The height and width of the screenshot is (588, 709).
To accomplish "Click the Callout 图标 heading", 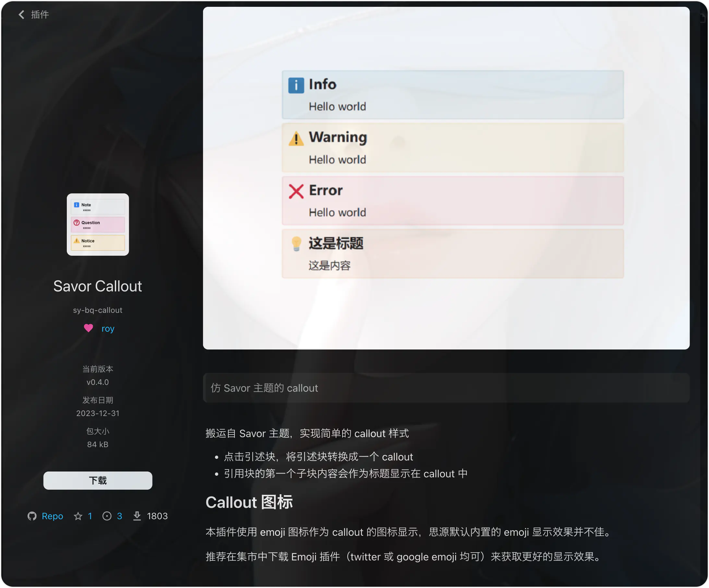I will pos(249,502).
